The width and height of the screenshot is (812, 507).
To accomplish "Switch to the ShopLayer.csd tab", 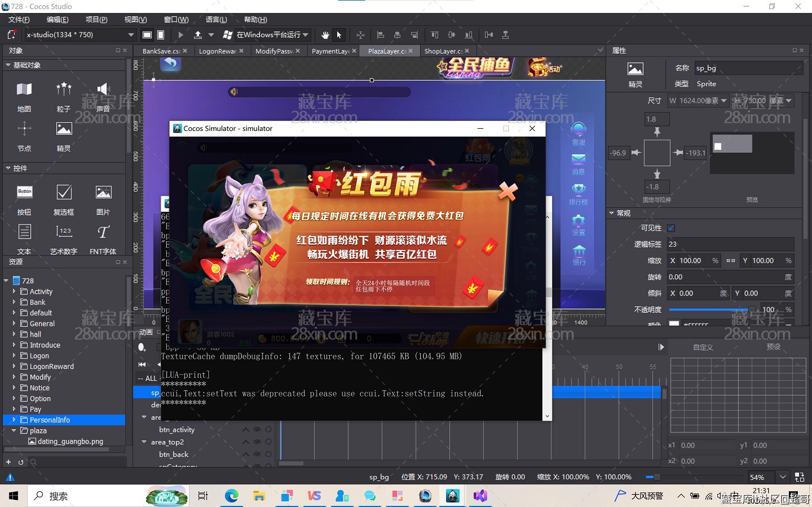I will [442, 51].
